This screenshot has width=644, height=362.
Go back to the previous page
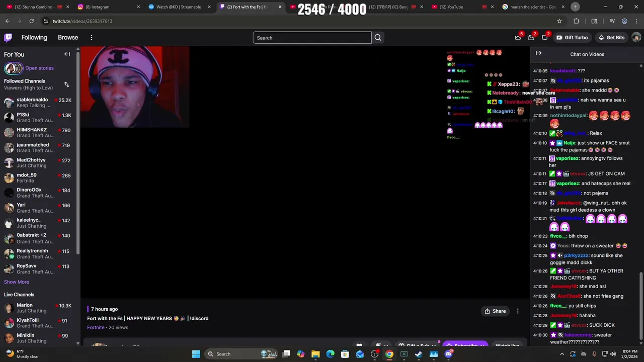(x=7, y=21)
